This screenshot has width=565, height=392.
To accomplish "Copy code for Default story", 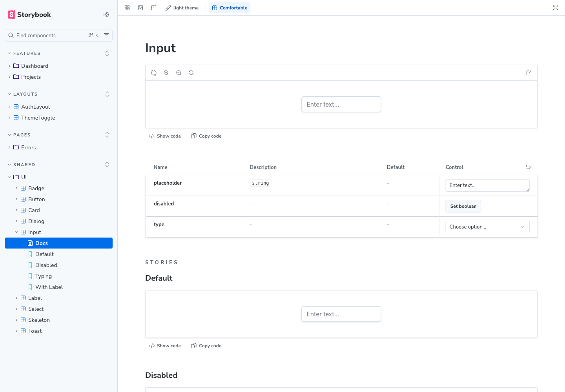I will click(x=206, y=346).
